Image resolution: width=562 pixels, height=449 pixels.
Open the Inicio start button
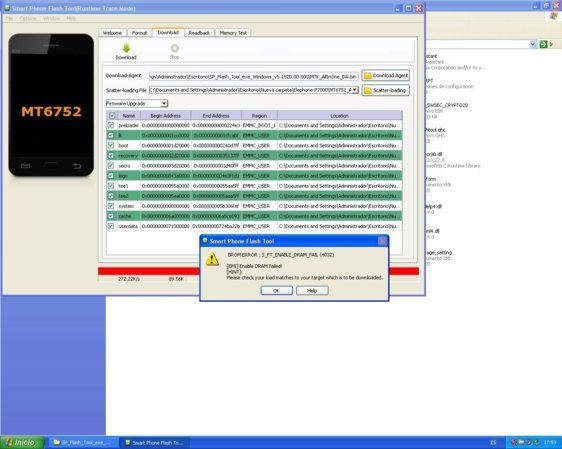[22, 443]
